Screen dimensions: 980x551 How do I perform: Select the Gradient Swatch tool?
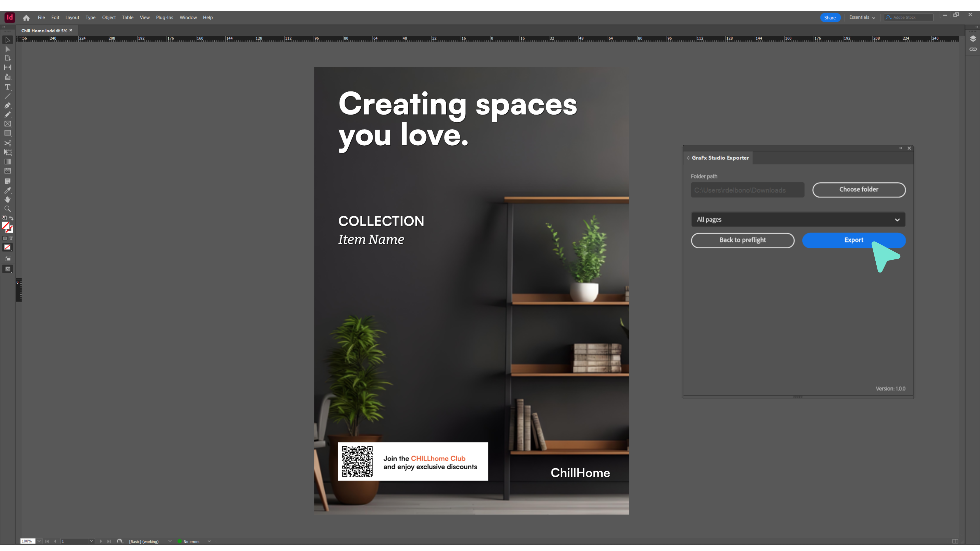[8, 162]
